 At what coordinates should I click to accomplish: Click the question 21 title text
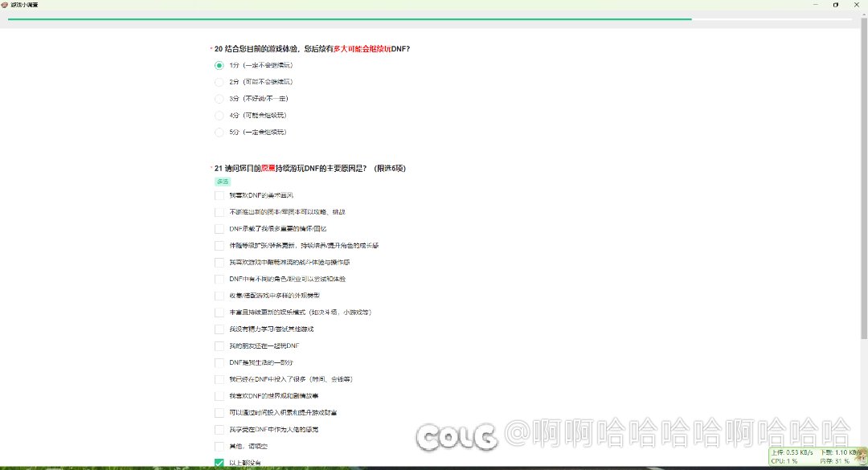(310, 168)
